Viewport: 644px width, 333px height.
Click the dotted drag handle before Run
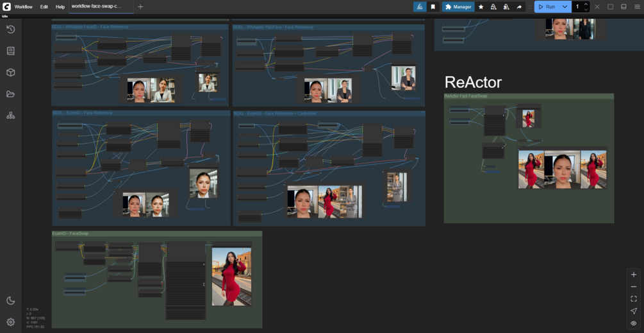tap(530, 6)
